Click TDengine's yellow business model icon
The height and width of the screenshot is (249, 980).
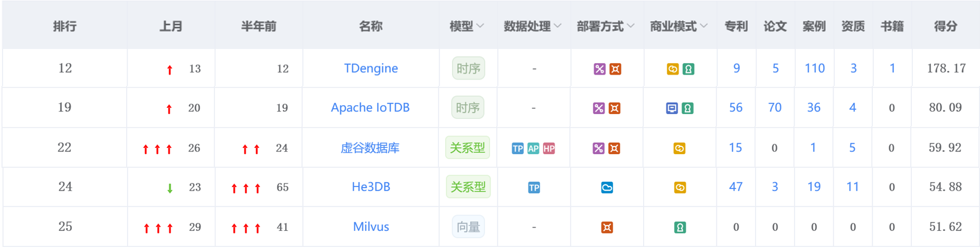click(672, 69)
